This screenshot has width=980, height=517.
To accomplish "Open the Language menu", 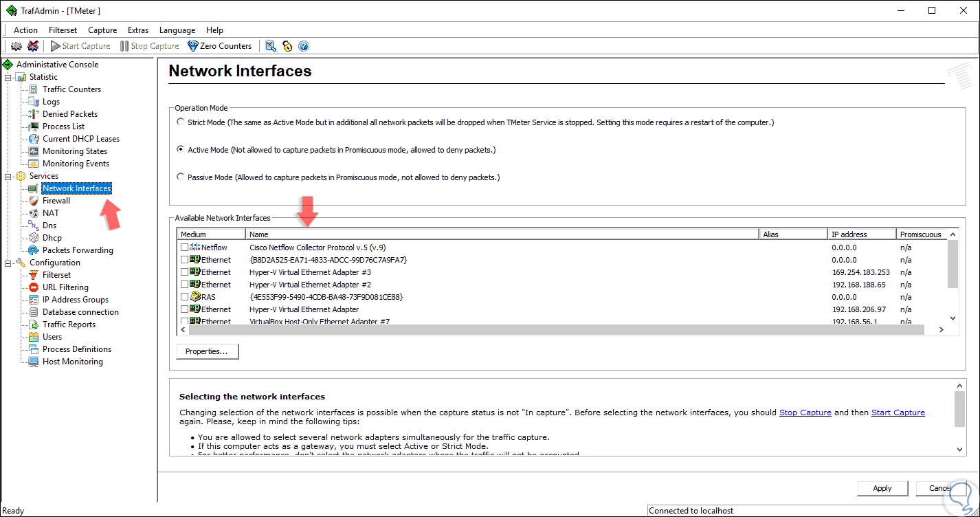I will [x=177, y=30].
